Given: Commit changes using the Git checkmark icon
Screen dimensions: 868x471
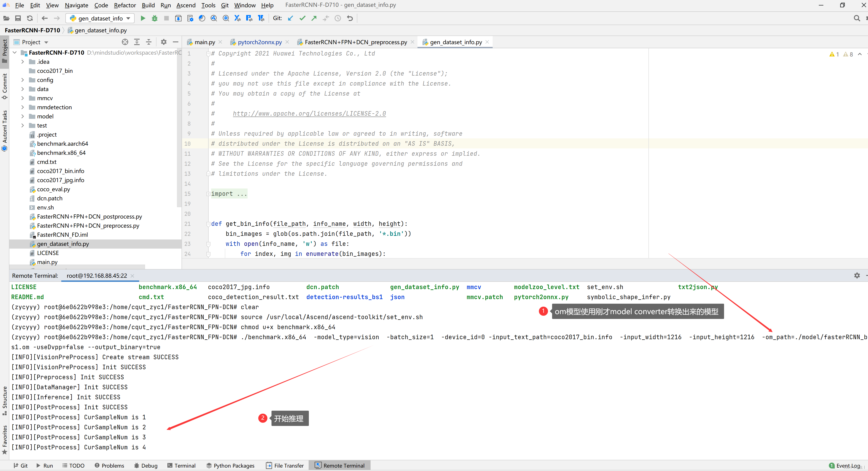Looking at the screenshot, I should pos(302,18).
